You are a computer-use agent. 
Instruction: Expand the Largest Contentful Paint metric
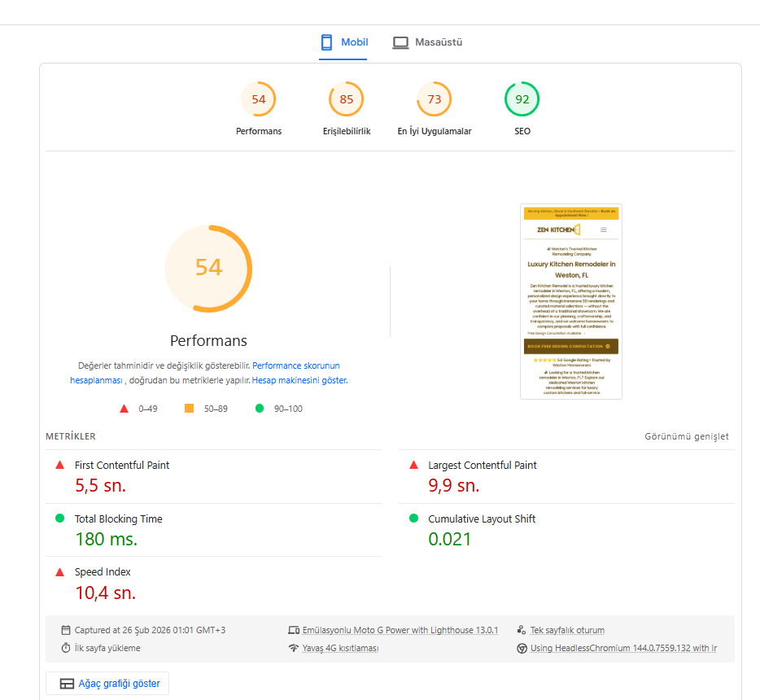pyautogui.click(x=483, y=466)
